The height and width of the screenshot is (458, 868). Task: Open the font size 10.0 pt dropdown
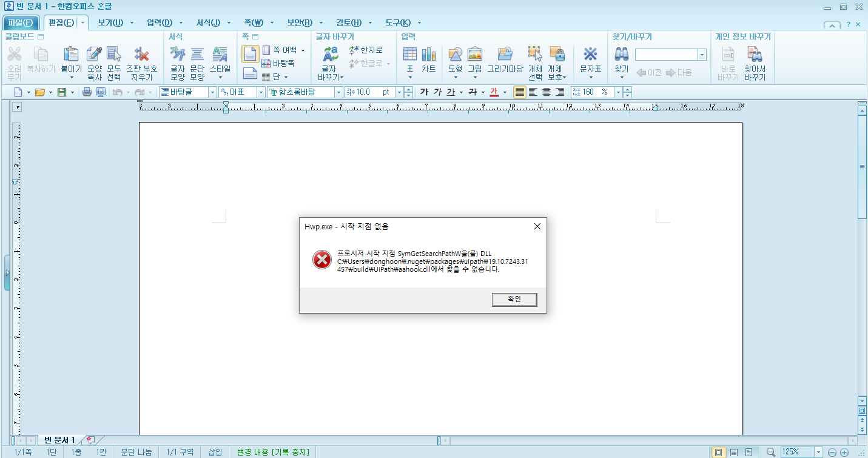pyautogui.click(x=399, y=92)
